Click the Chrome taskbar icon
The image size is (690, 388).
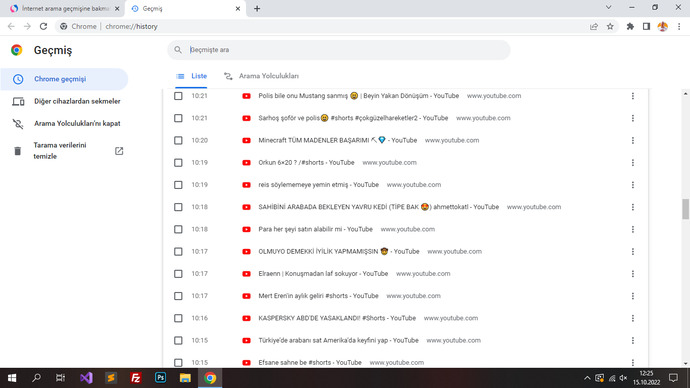click(x=210, y=378)
